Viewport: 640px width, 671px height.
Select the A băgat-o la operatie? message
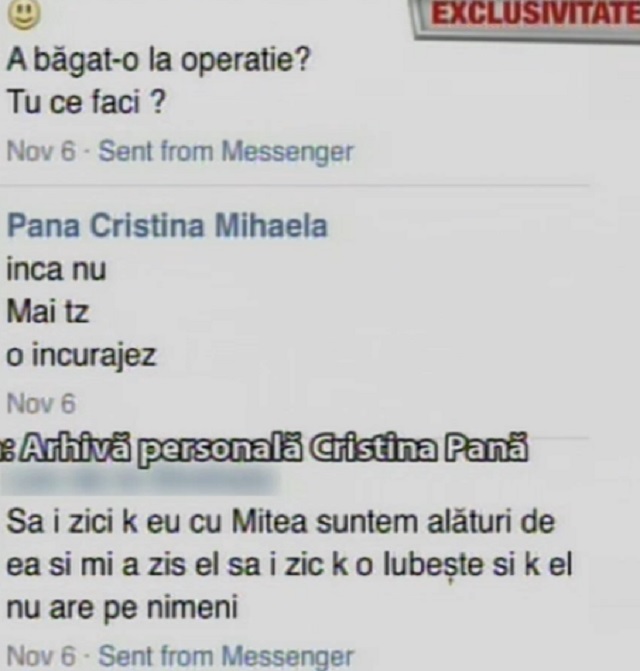point(158,61)
